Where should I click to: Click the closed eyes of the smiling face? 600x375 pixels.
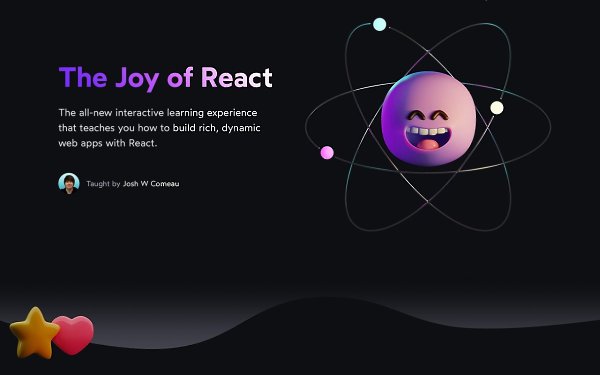pyautogui.click(x=428, y=115)
